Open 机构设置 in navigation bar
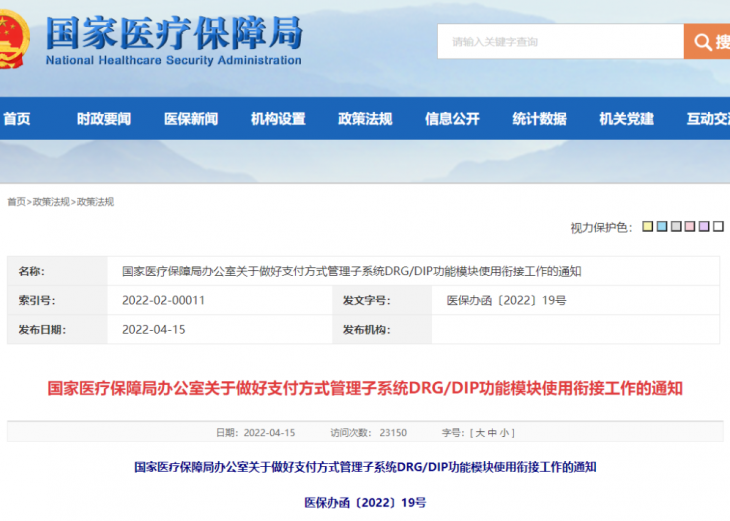 pos(278,119)
